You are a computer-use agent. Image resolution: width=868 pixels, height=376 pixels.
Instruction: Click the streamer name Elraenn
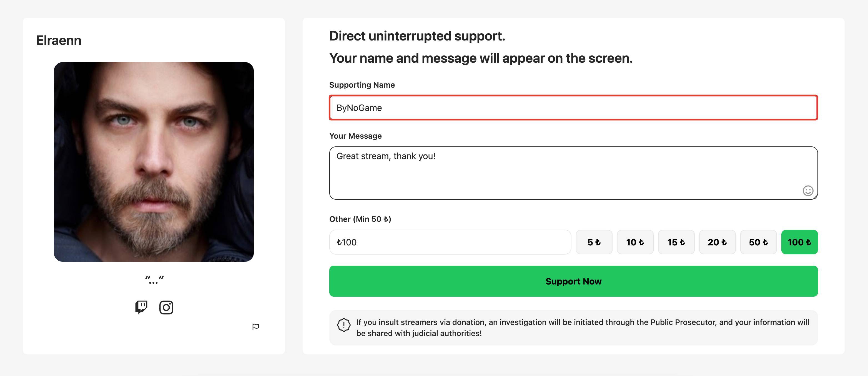(x=59, y=40)
